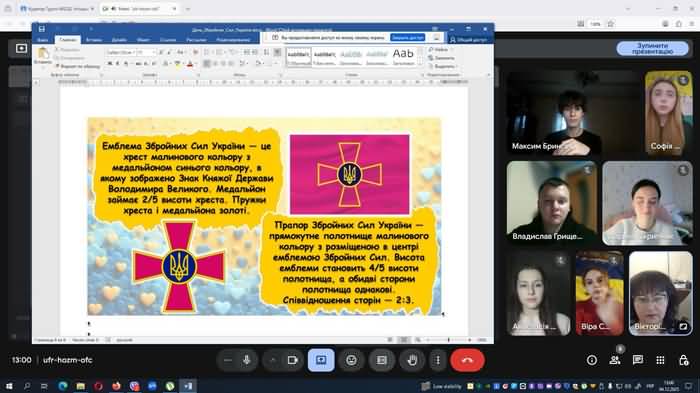Click the Share button in Word
Image resolution: width=700 pixels, height=393 pixels.
pyautogui.click(x=469, y=40)
